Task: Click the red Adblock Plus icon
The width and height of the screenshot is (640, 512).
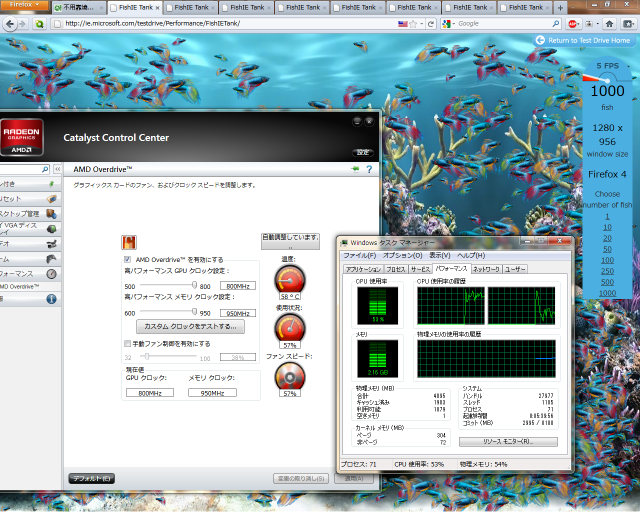Action: click(573, 24)
